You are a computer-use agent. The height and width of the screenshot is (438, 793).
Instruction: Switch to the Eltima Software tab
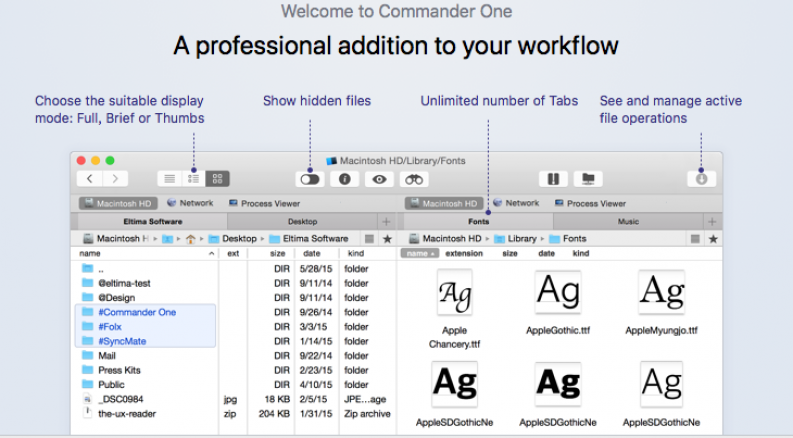[x=153, y=222]
